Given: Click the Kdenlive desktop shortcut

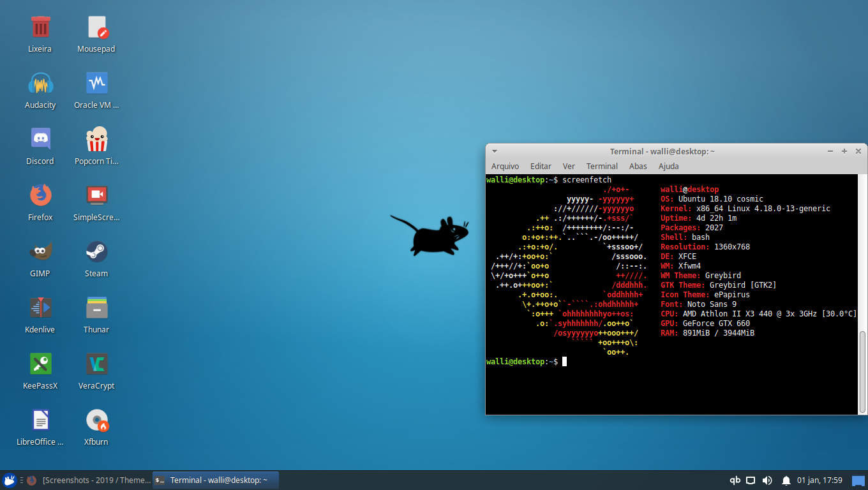Looking at the screenshot, I should click(x=40, y=308).
